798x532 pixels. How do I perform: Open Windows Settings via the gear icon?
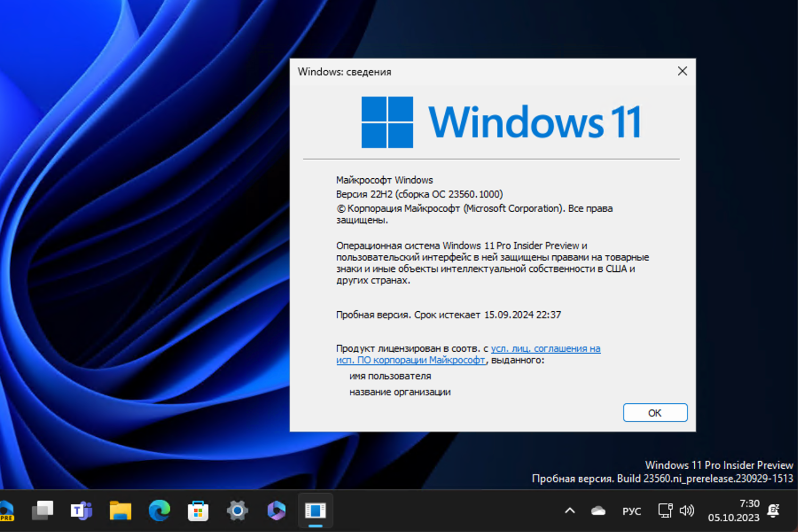[x=237, y=510]
